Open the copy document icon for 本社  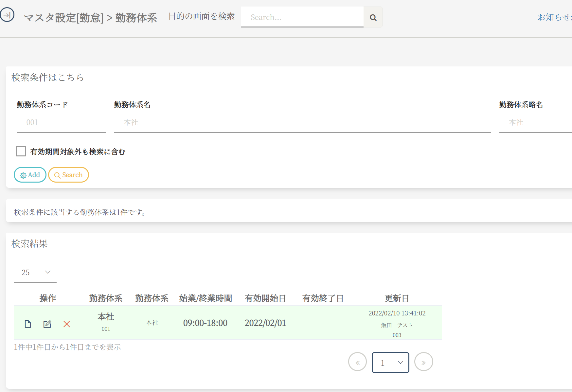[x=28, y=324]
